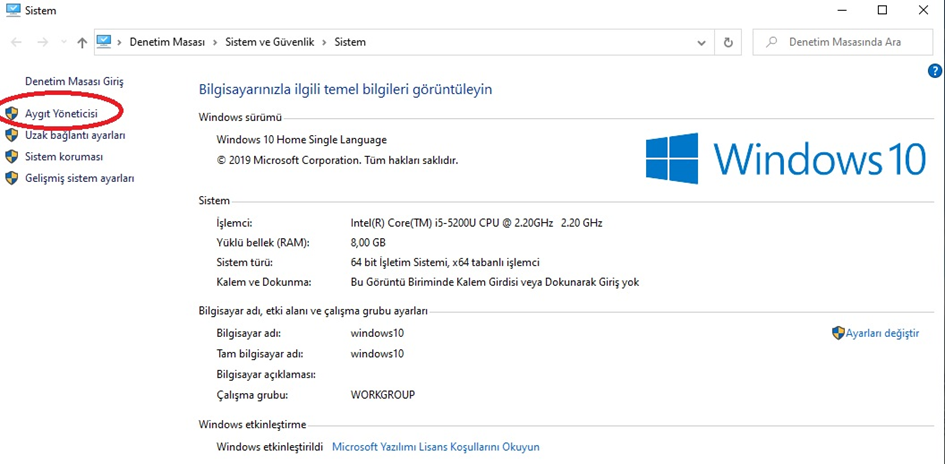Viewport: 945px width, 464px height.
Task: Click shield icon beside Sistem koruması
Action: (x=11, y=157)
